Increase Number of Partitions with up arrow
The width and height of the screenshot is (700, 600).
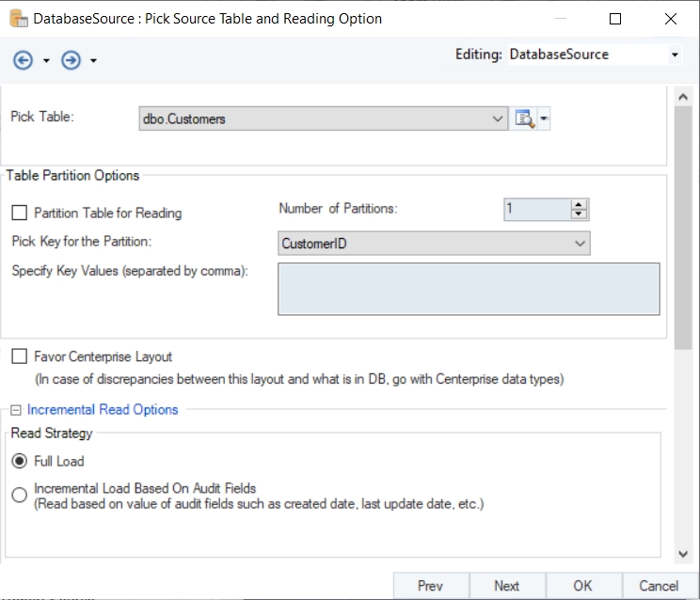[579, 204]
